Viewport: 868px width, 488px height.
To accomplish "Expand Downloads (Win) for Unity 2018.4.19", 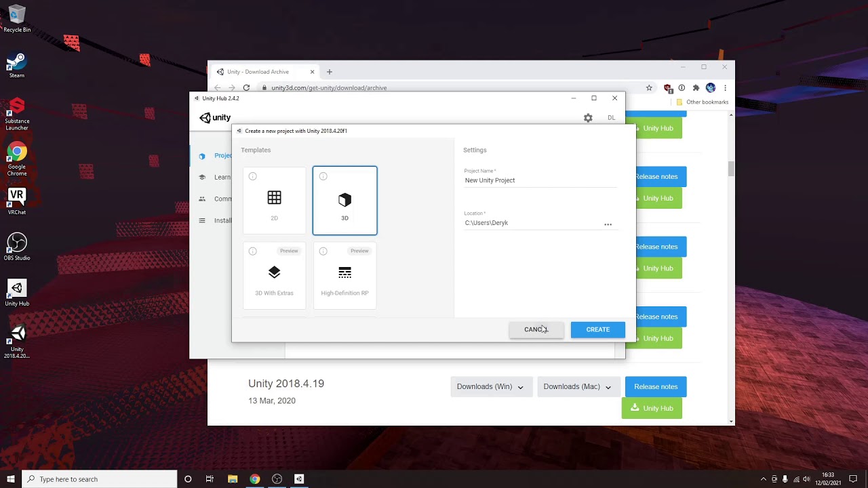I will (490, 387).
